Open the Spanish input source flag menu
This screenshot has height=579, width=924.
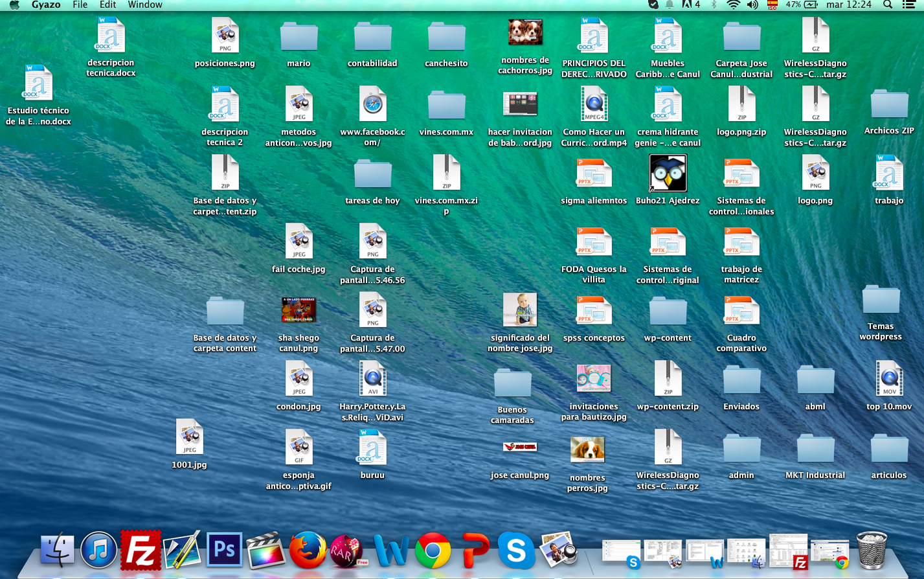[x=772, y=5]
